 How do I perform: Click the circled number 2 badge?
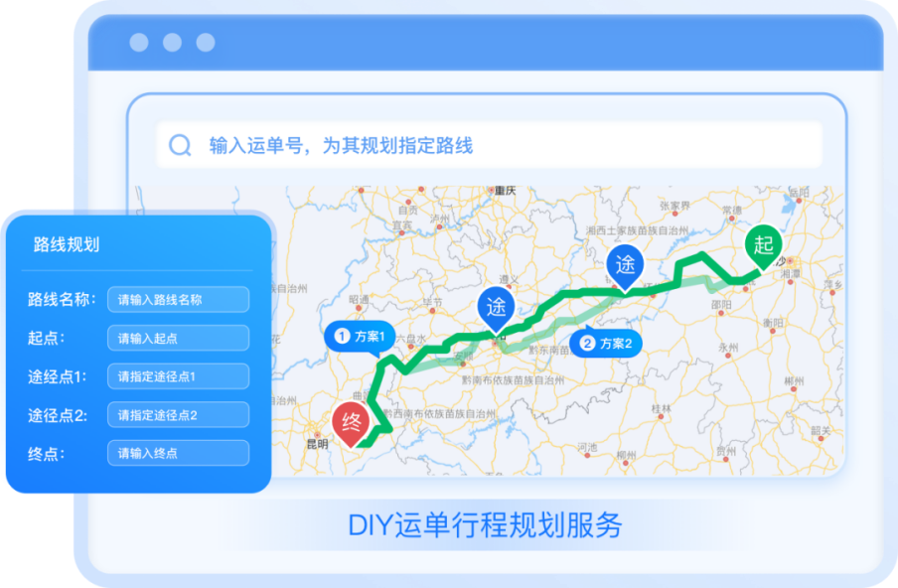[x=587, y=344]
